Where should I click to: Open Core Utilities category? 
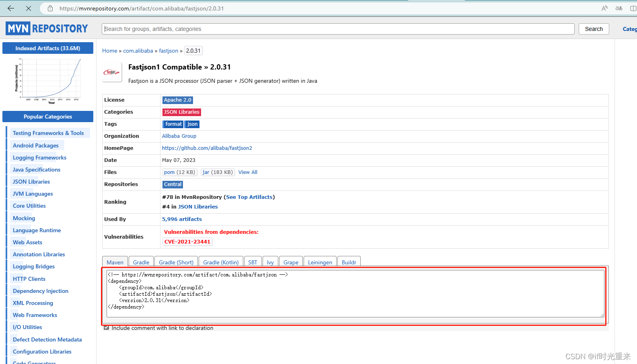point(29,206)
